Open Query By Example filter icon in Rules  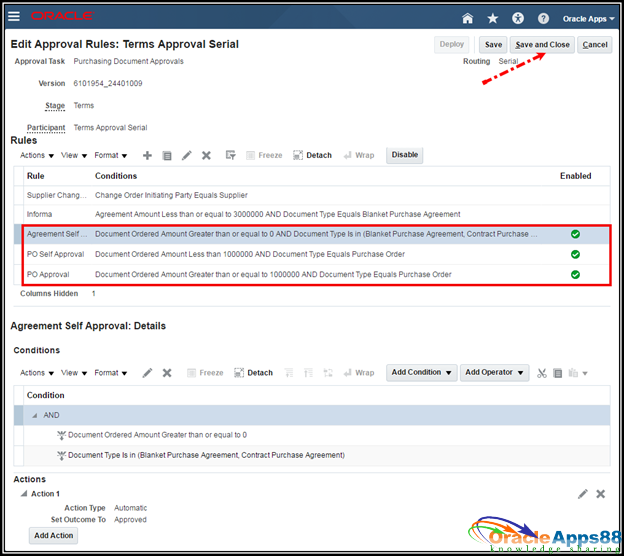[x=230, y=155]
